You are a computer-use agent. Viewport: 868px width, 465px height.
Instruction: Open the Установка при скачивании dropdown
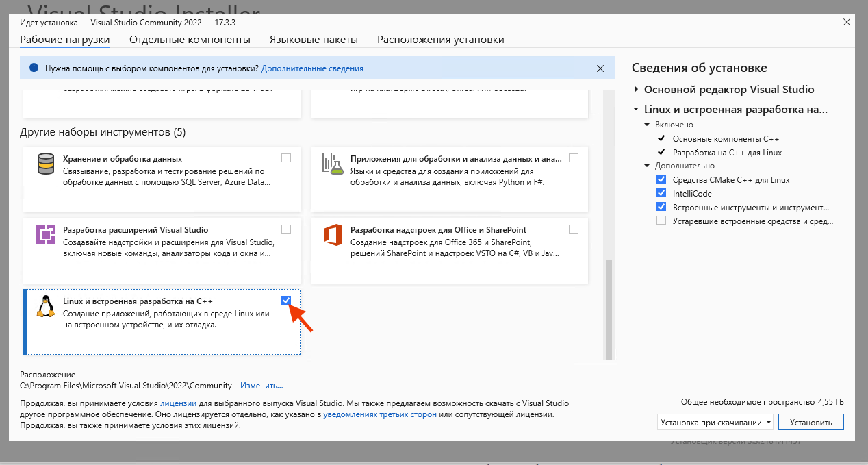pyautogui.click(x=715, y=423)
